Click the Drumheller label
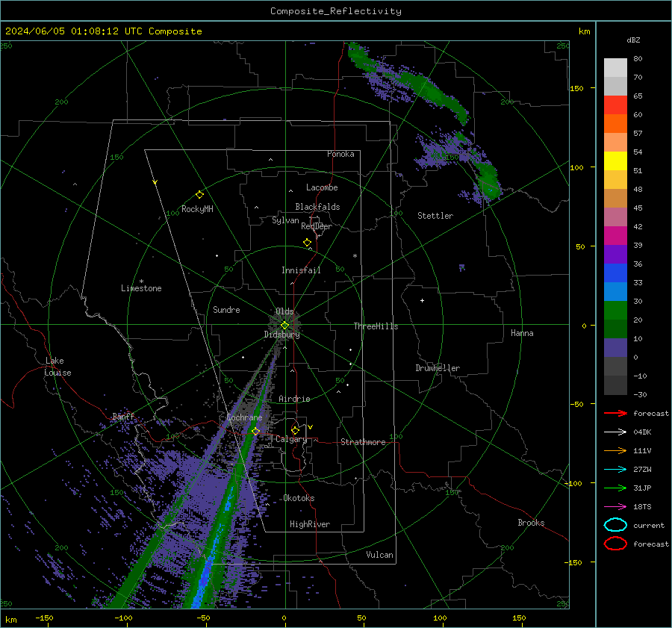The height and width of the screenshot is (628, 672). click(438, 368)
